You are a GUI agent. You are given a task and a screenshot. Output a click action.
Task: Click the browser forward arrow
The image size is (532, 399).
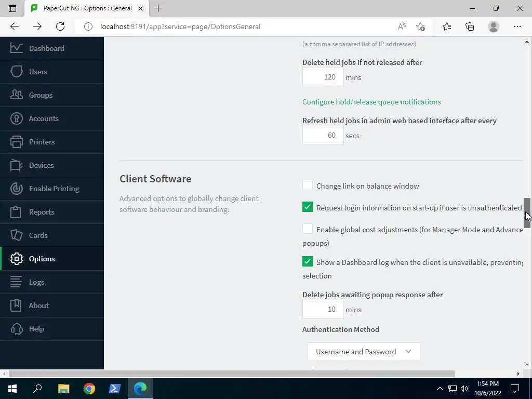[37, 26]
